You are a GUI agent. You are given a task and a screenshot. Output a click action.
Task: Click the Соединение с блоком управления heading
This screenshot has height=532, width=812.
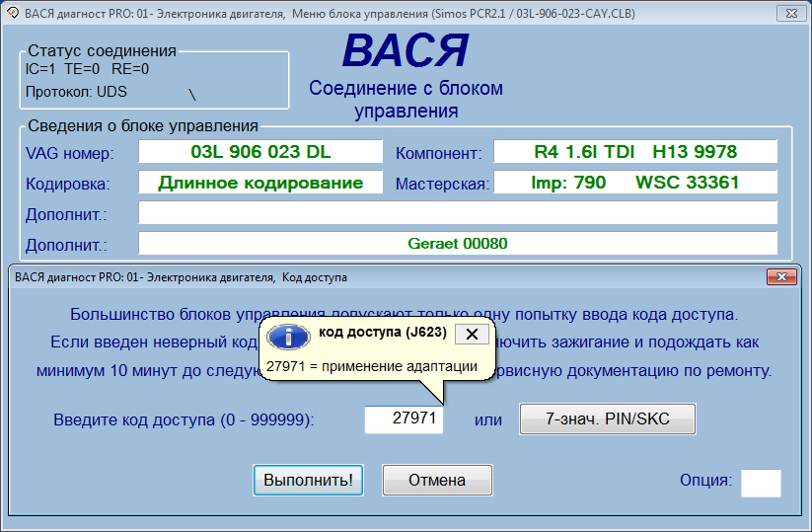406,100
